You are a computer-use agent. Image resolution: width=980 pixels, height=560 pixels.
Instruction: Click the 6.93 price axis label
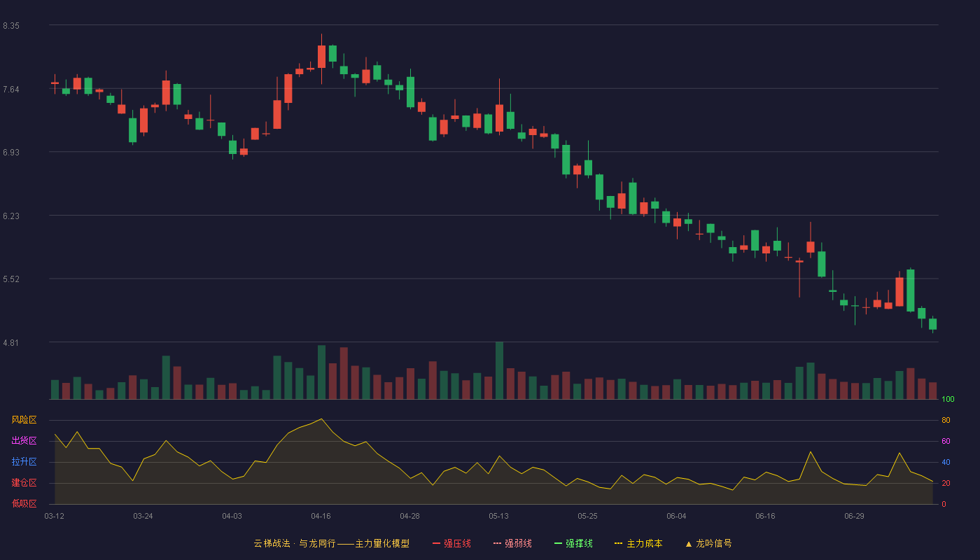coord(11,153)
